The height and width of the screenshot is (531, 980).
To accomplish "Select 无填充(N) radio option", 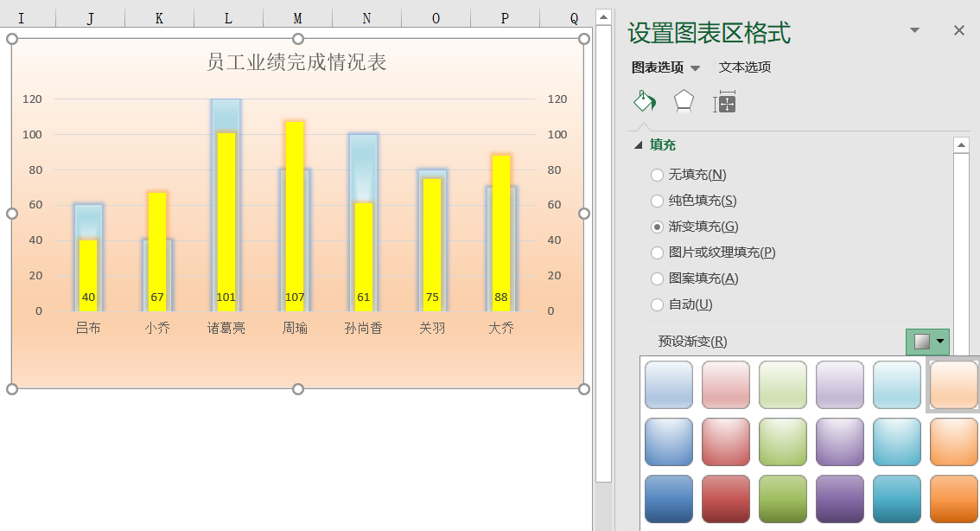I will tap(657, 175).
